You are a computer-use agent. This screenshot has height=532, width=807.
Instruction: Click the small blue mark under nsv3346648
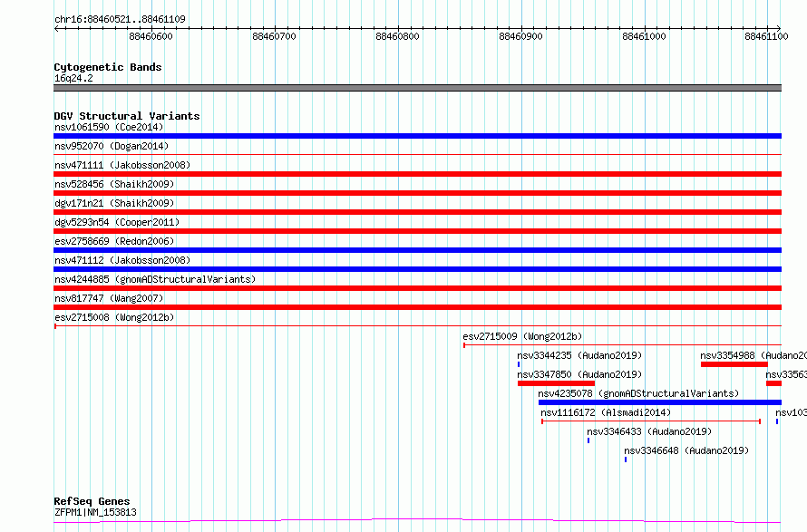pos(626,459)
